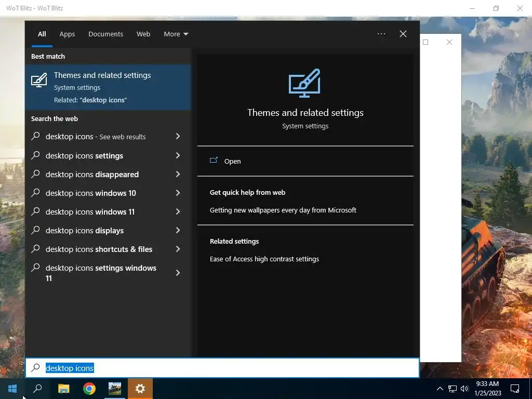Click the themes monitor-brush icon in results list
532x399 pixels.
[x=39, y=81]
